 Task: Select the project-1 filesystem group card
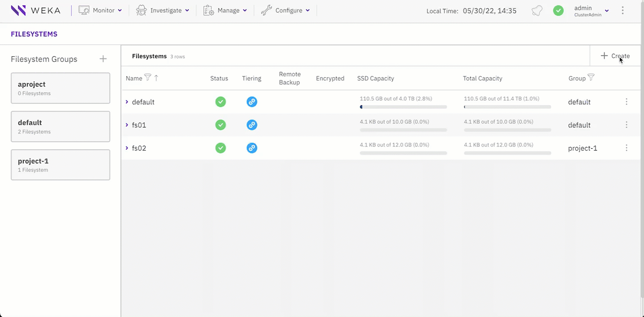coord(60,165)
